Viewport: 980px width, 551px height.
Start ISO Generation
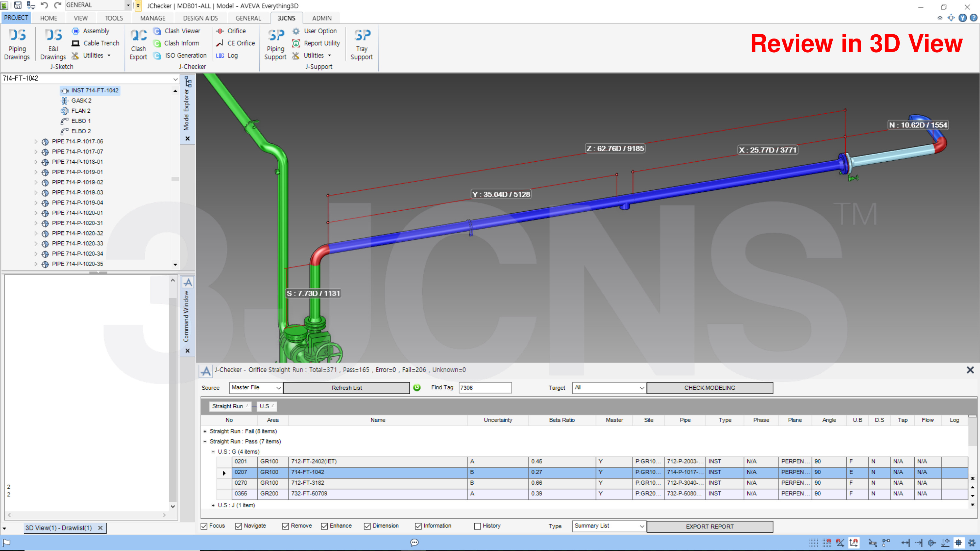(x=180, y=56)
